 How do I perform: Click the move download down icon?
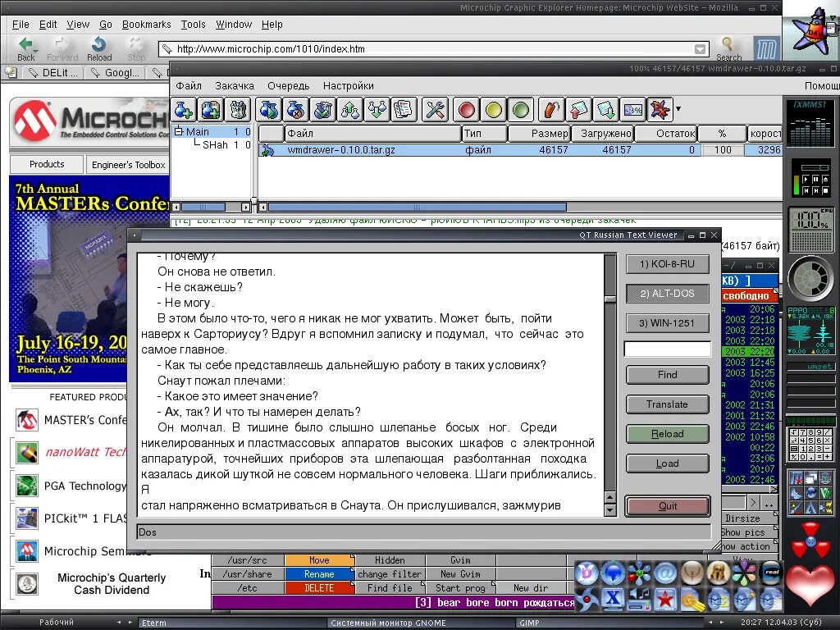[x=377, y=111]
